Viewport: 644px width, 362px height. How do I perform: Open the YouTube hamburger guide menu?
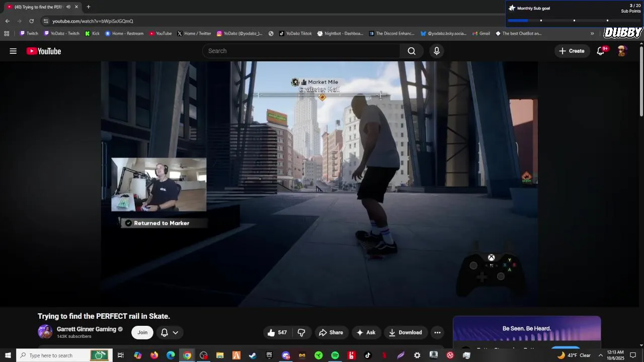[13, 51]
